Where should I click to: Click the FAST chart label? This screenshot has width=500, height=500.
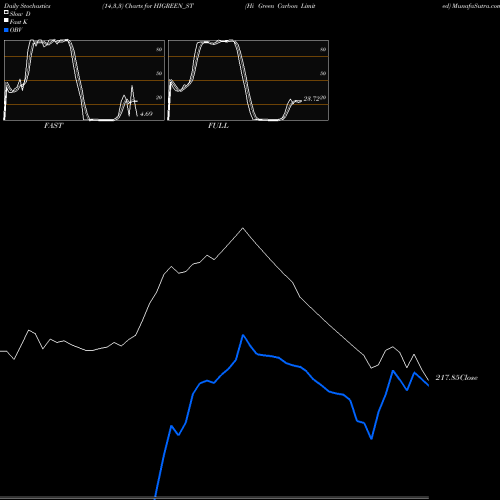(53, 126)
